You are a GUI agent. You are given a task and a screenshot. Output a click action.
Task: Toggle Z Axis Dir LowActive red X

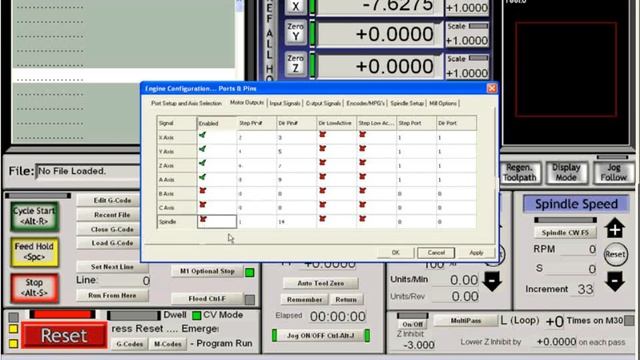(322, 162)
